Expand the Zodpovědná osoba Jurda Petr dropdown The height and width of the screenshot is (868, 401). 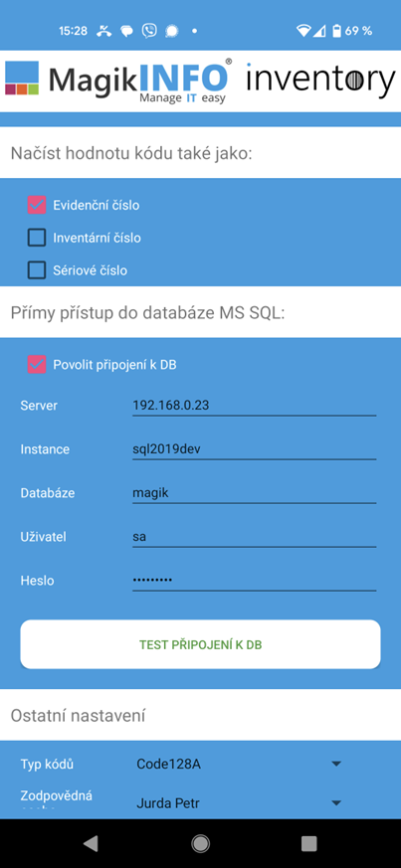point(239,802)
